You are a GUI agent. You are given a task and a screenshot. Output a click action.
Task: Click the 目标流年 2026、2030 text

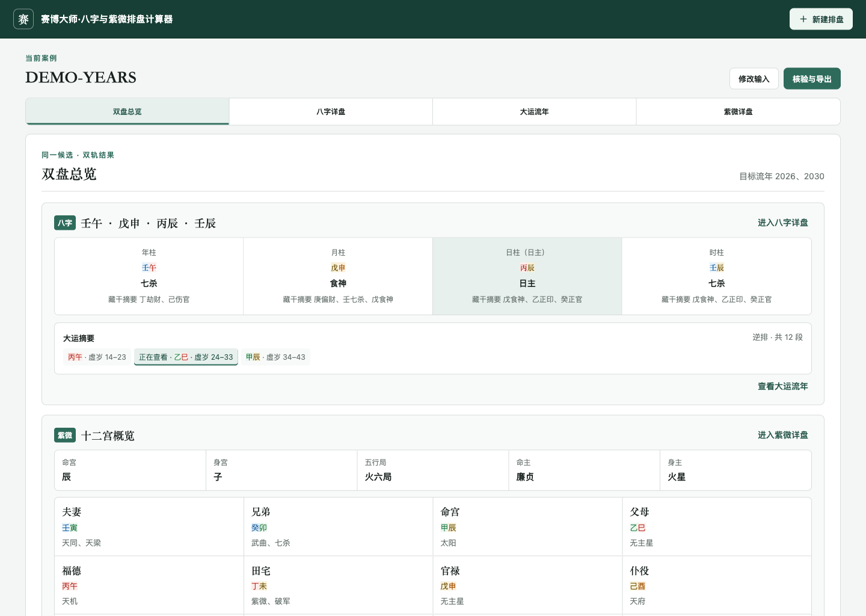tap(782, 176)
